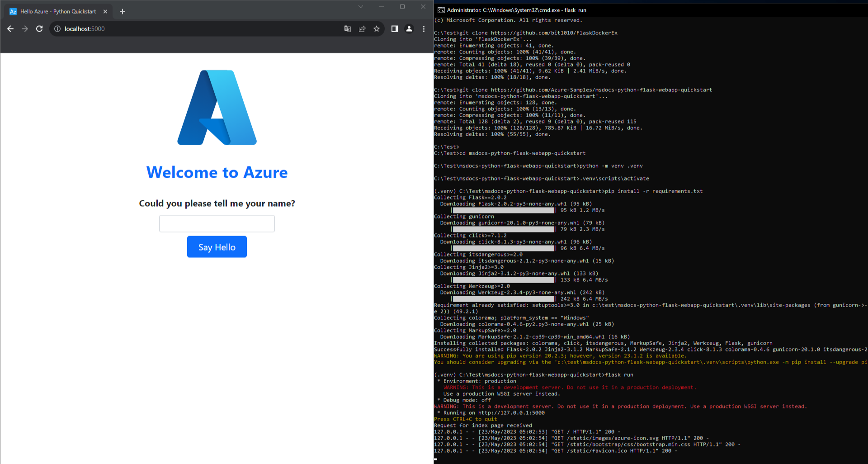
Task: Click the Welcome to Azure heading
Action: pos(217,172)
